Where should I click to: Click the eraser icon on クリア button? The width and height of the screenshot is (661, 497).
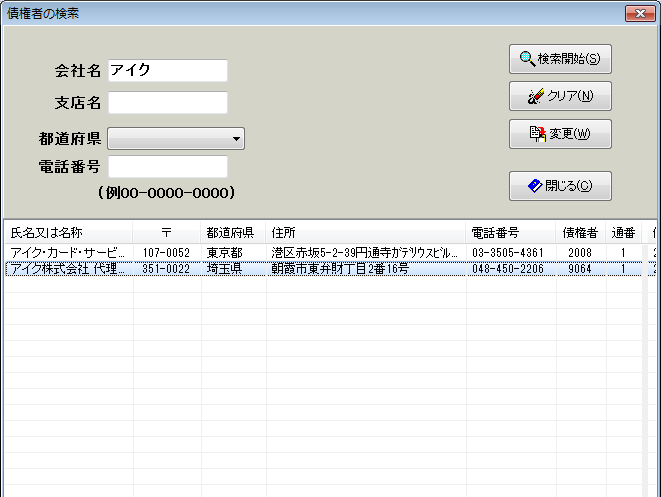535,96
